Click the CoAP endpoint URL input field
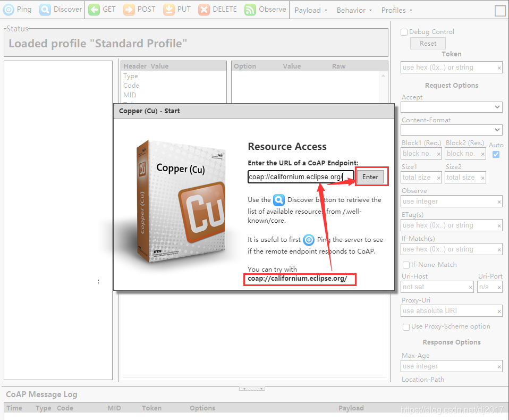 tap(301, 177)
